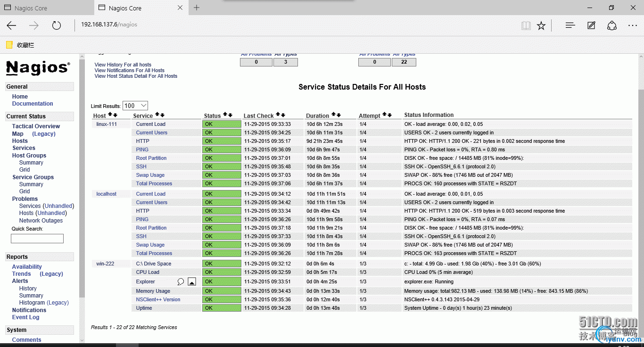Image resolution: width=644 pixels, height=347 pixels.
Task: Sort Host column ascending with up arrow
Action: coord(110,115)
